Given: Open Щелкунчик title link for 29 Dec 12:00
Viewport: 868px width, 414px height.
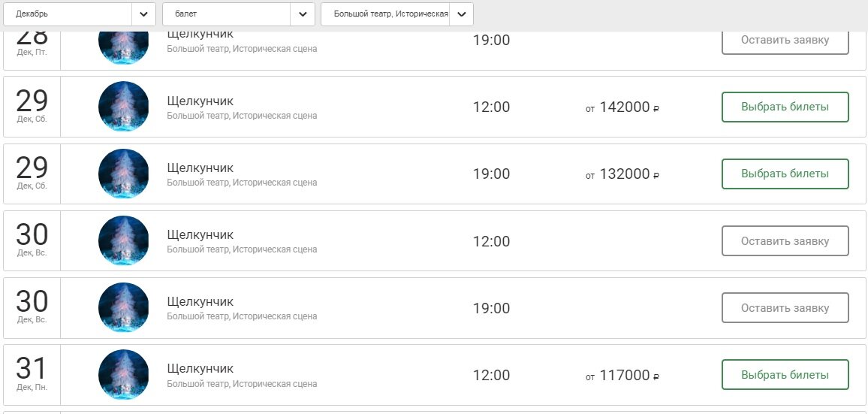Looking at the screenshot, I should (200, 101).
